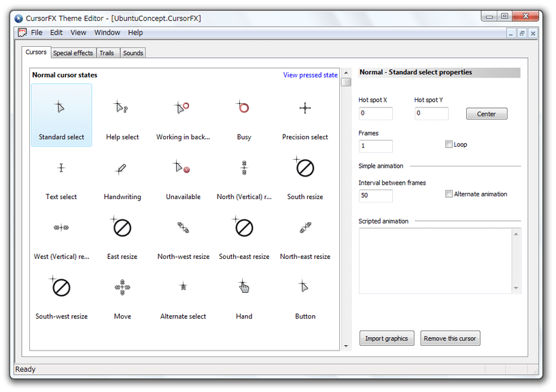This screenshot has width=556, height=392.
Task: Switch to the Sounds tab
Action: click(133, 53)
